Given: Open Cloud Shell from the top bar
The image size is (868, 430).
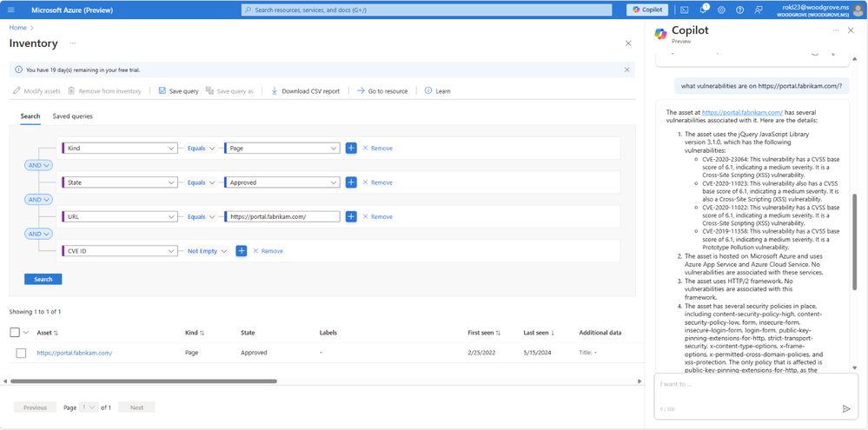Looking at the screenshot, I should [685, 10].
